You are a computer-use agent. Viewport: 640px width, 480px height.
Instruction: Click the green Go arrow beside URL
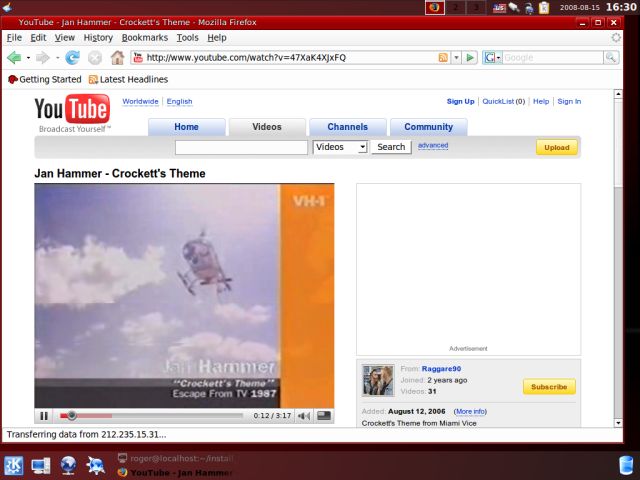(x=470, y=58)
